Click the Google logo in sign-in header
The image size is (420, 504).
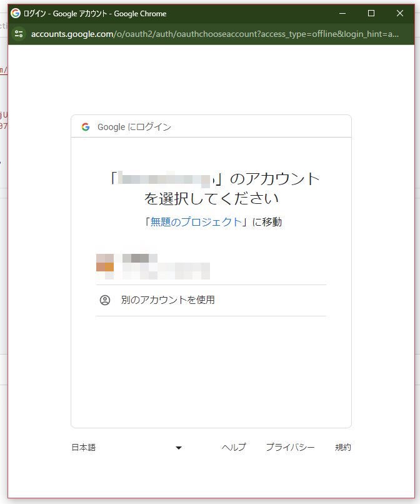86,127
